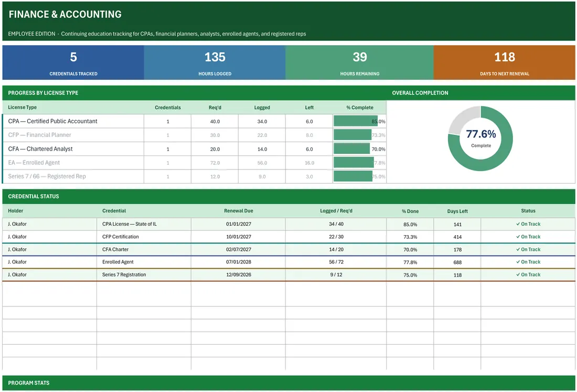Select the 5 Credentials Tracked card
577x392 pixels.
tap(73, 62)
